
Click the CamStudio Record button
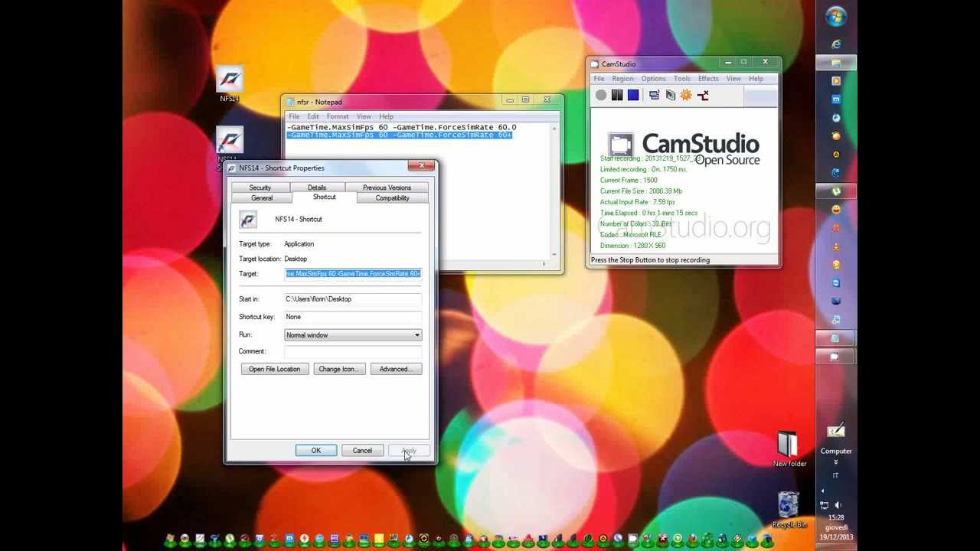[601, 95]
